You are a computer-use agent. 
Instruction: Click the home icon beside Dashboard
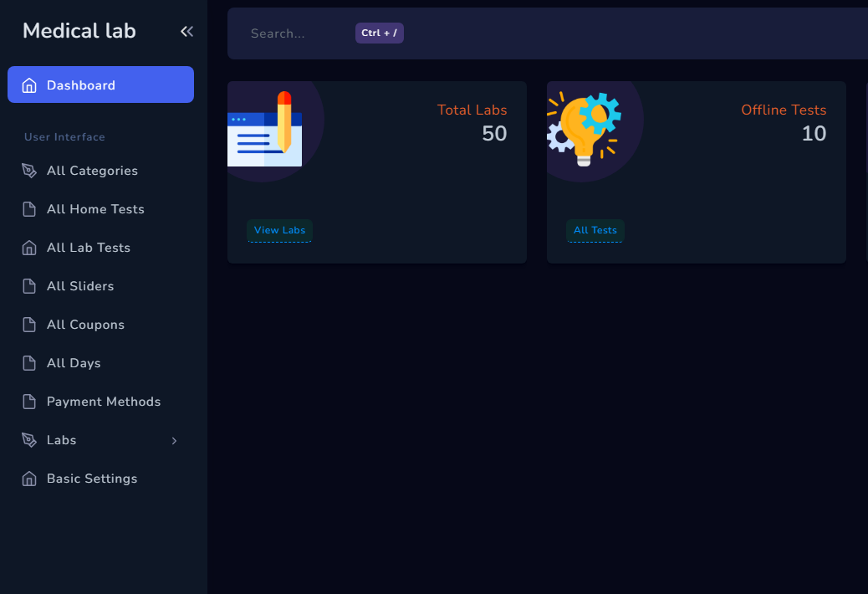coord(29,85)
